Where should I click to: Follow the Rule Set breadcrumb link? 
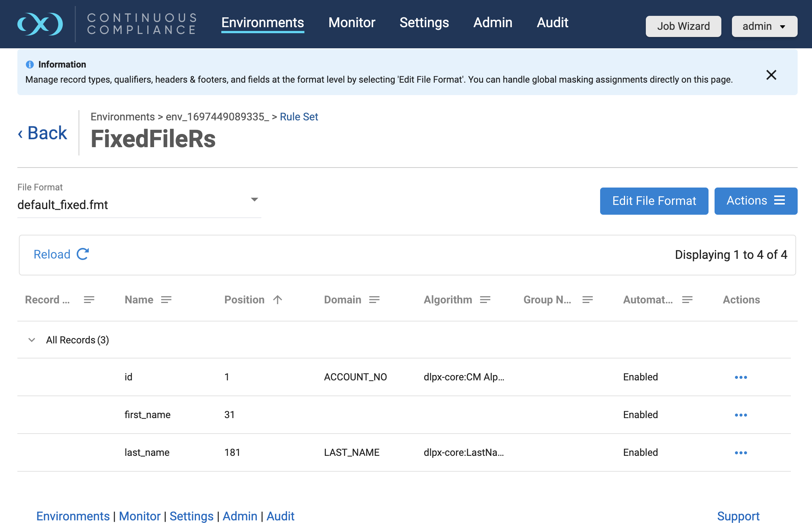[299, 117]
